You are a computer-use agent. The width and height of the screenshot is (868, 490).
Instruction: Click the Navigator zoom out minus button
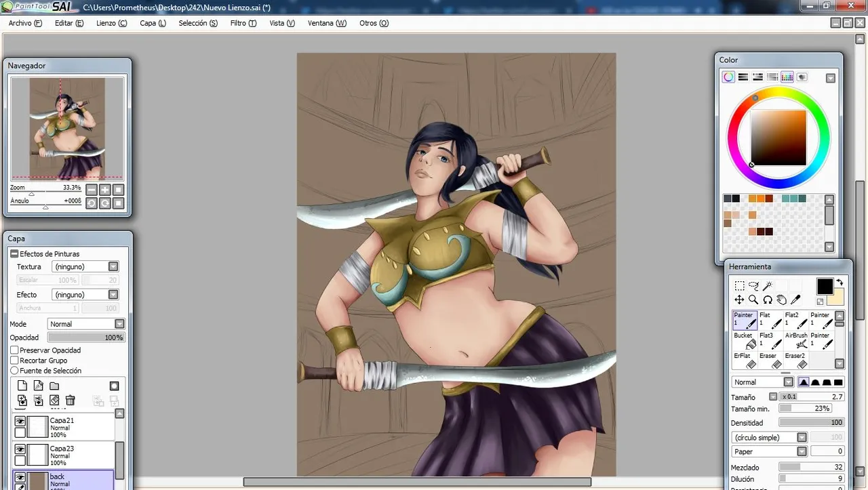pos(92,190)
